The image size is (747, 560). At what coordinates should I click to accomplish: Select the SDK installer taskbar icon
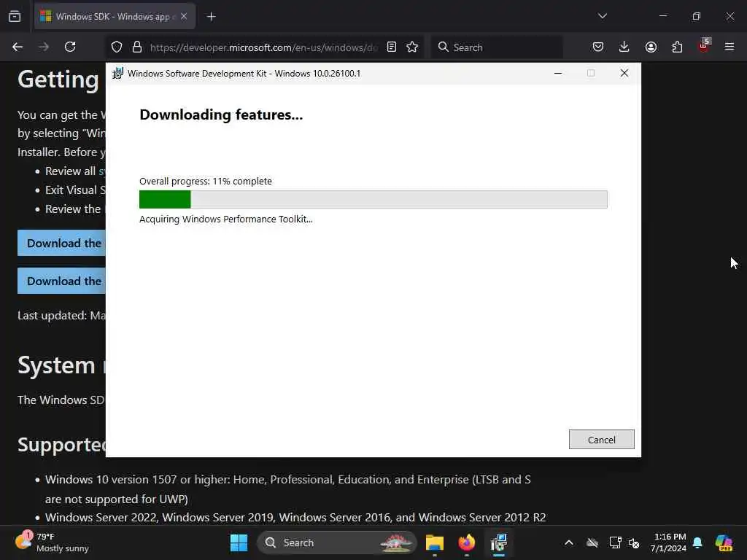(499, 542)
